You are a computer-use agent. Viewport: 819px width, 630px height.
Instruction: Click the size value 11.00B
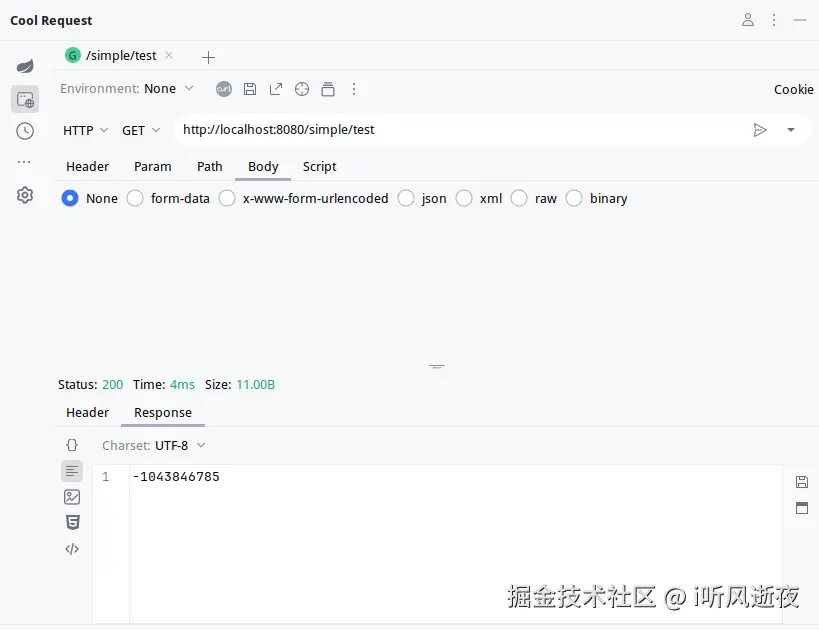tap(255, 385)
